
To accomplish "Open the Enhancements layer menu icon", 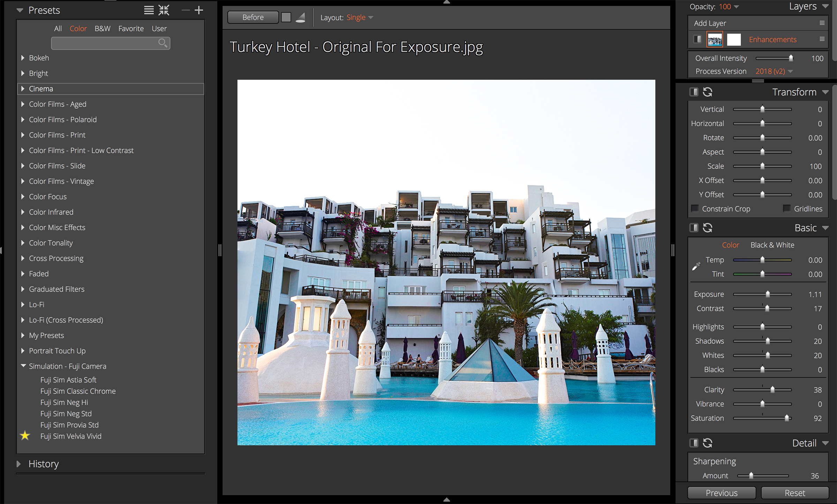I will pos(822,39).
